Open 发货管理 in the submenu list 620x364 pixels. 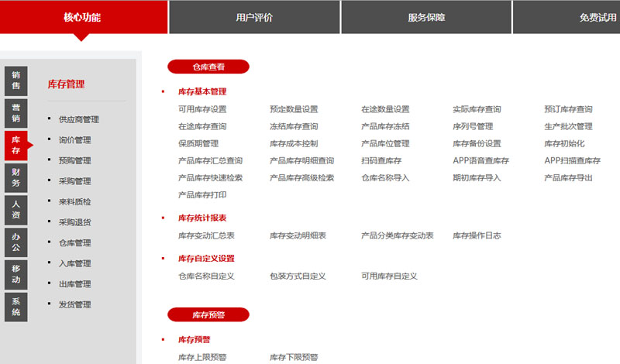coord(74,305)
